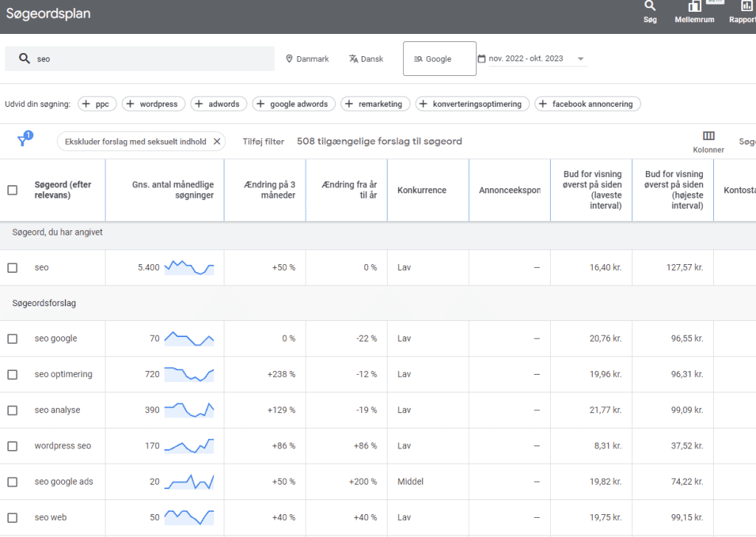This screenshot has height=537, width=756.
Task: Open Søg in the top toolbar
Action: click(650, 13)
